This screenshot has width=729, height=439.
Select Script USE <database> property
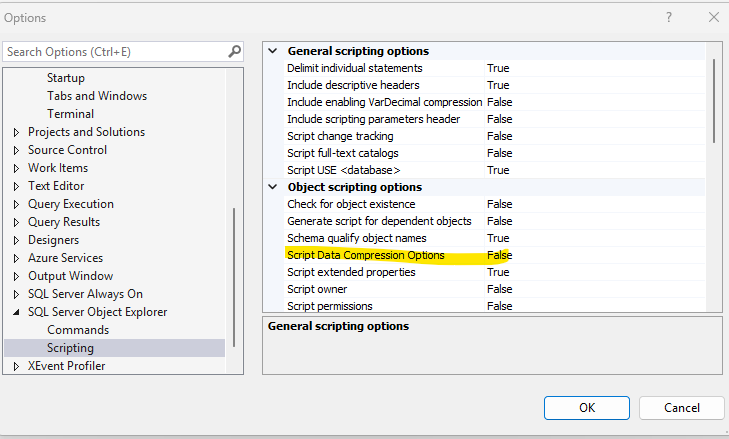coord(344,170)
